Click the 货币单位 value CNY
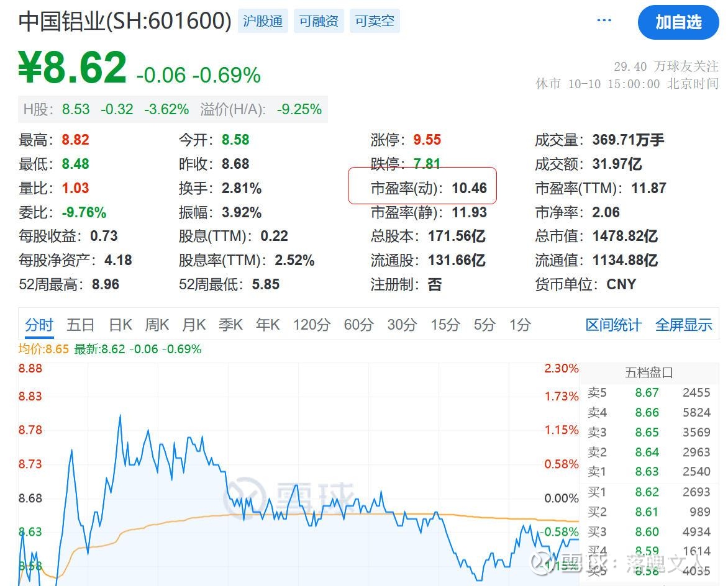The width and height of the screenshot is (728, 586). tap(621, 284)
